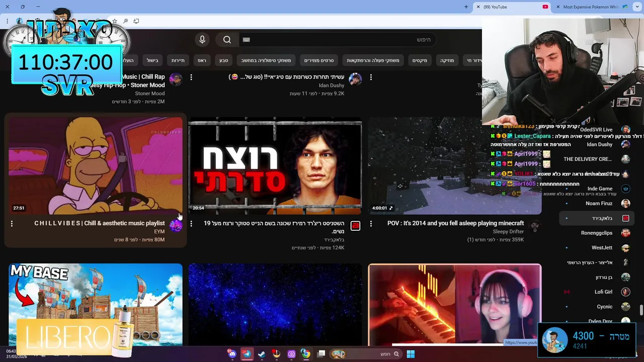The width and height of the screenshot is (644, 362).
Task: Select the ראפ category chip
Action: [x=202, y=60]
